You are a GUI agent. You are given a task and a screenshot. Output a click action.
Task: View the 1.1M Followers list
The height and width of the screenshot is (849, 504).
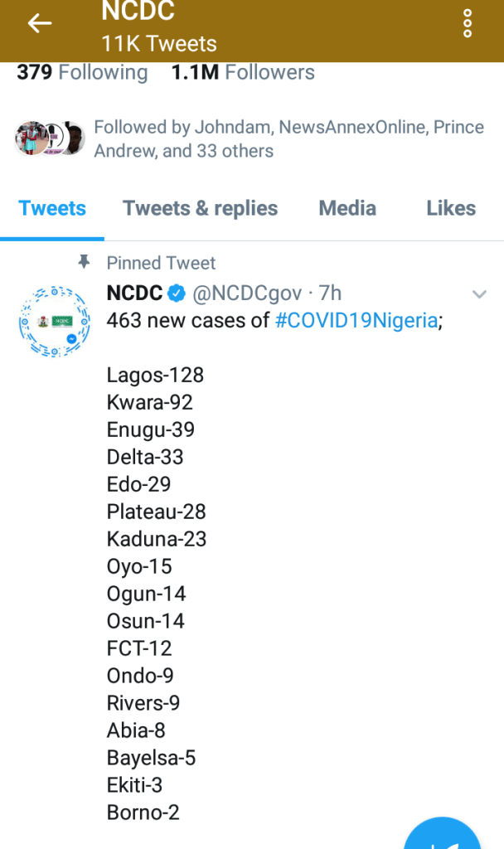pos(243,72)
